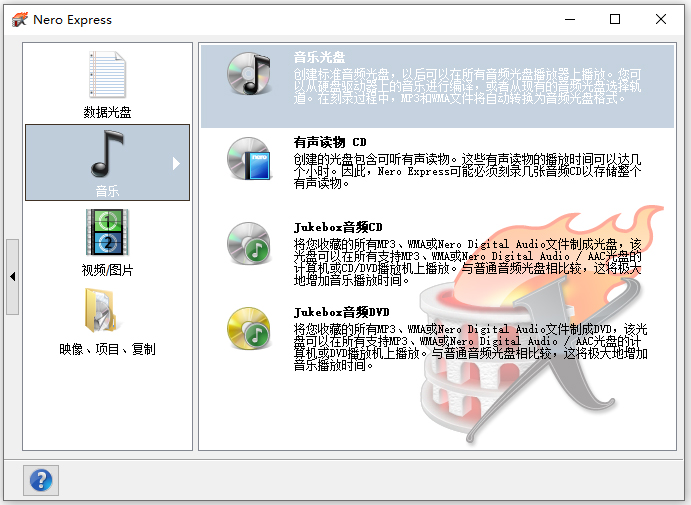Select the 视频/图片 label

point(108,270)
